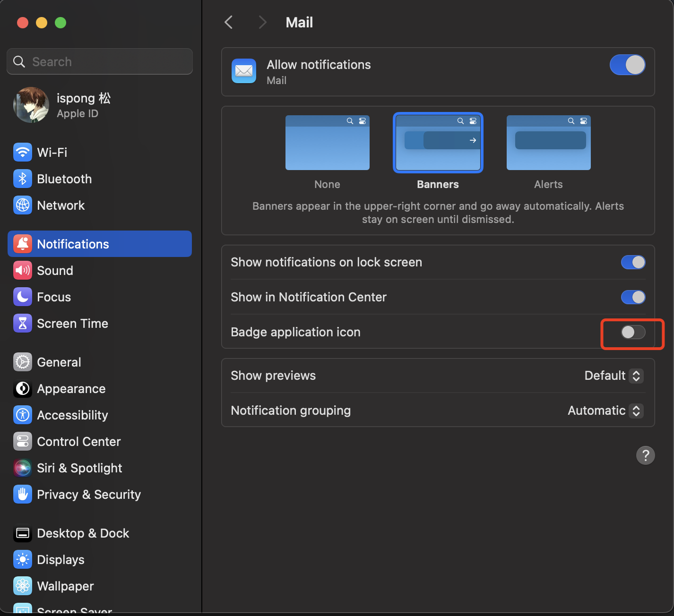
Task: Select the None notification style
Action: click(x=328, y=143)
